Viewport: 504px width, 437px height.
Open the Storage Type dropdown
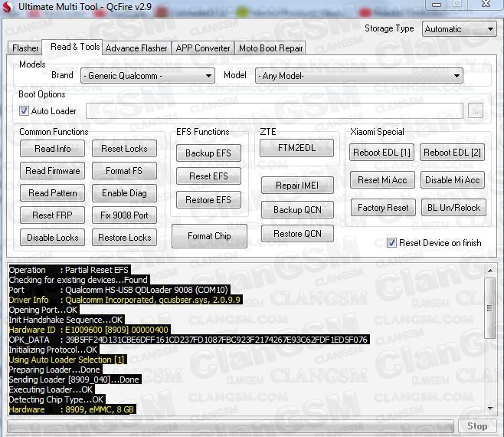pos(460,29)
